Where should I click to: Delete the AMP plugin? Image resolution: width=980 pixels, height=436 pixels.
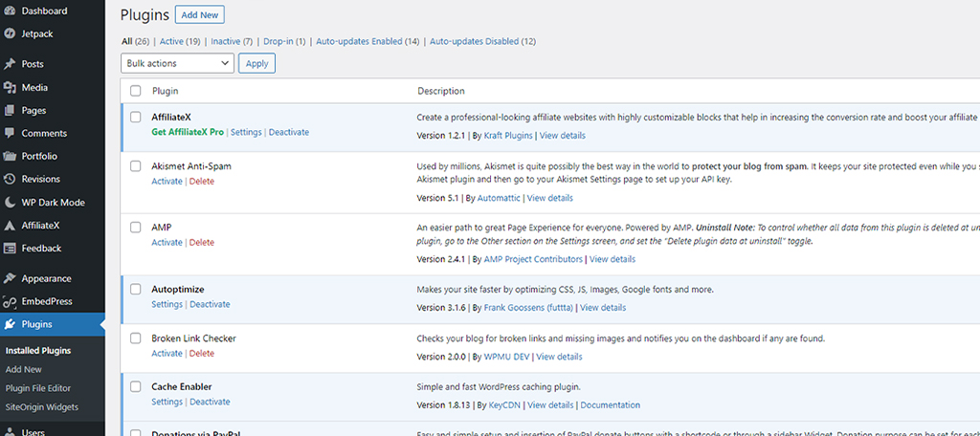point(202,242)
